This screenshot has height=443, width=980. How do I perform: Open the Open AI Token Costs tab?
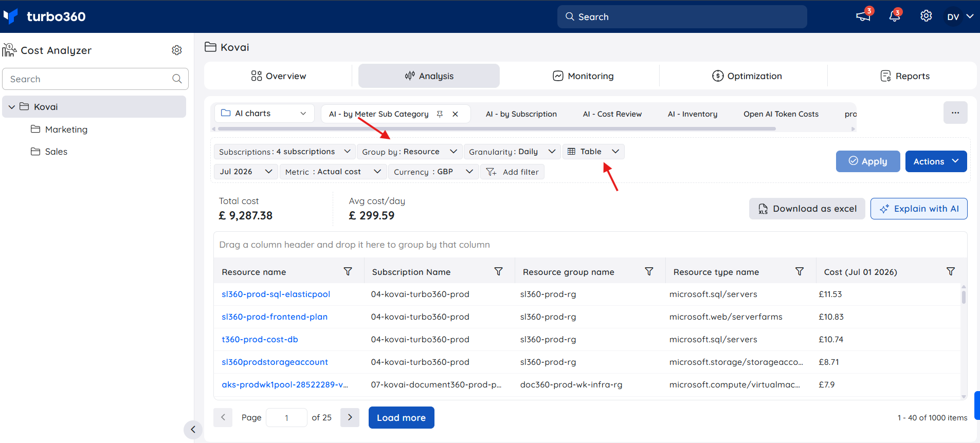[x=781, y=114]
